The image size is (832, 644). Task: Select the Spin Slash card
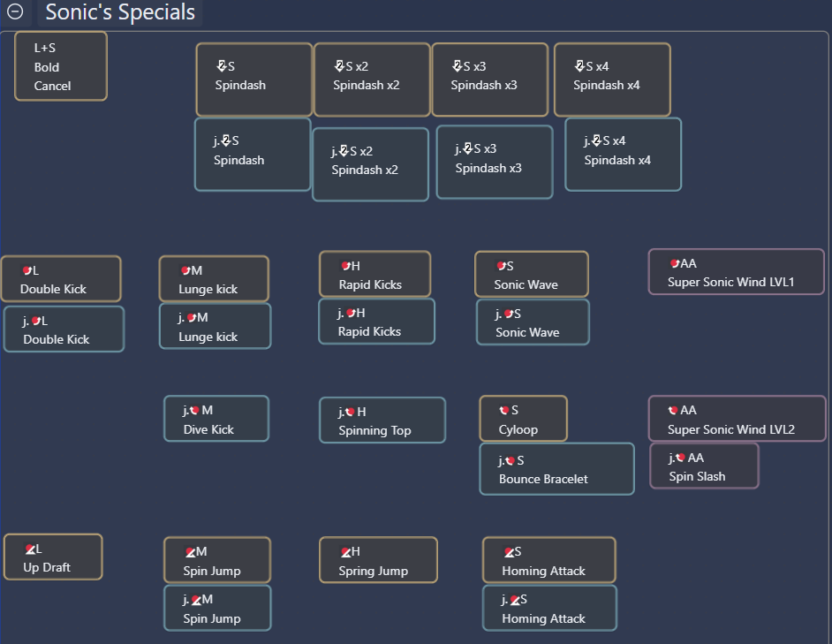click(704, 466)
